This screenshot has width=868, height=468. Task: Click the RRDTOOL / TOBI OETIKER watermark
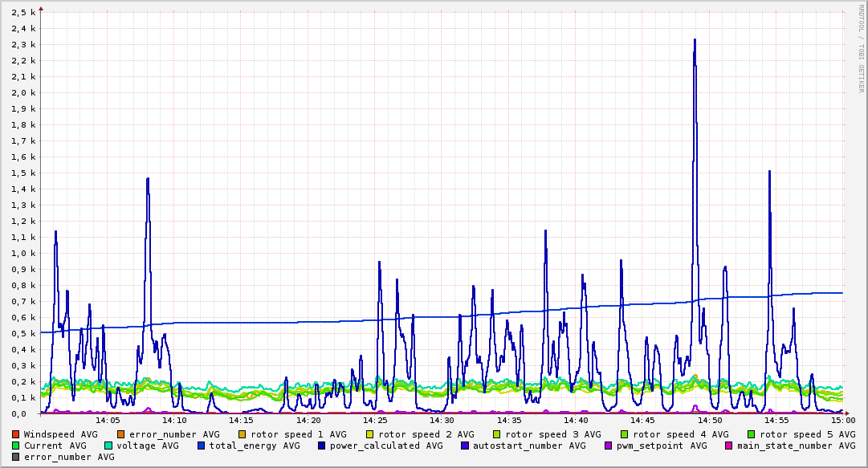point(861,49)
